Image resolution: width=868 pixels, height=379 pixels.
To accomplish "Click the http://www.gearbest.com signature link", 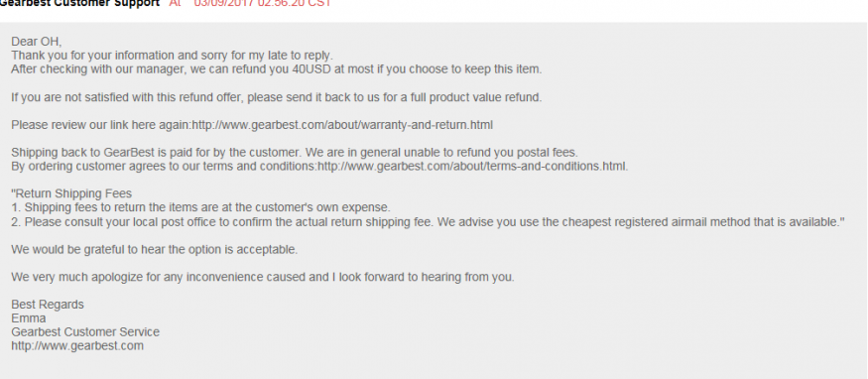I will 77,346.
